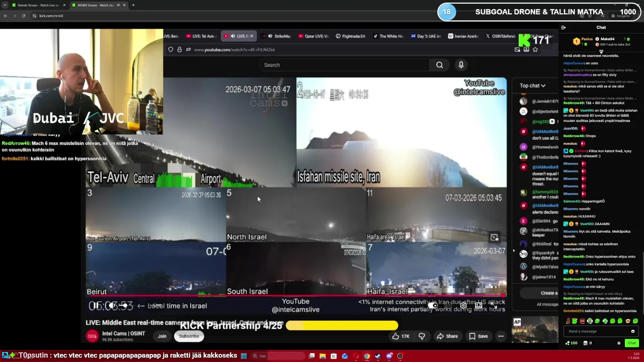Viewport: 644px width, 362px height.
Task: Seek on the red YouTube progress bar
Action: pyautogui.click(x=296, y=296)
